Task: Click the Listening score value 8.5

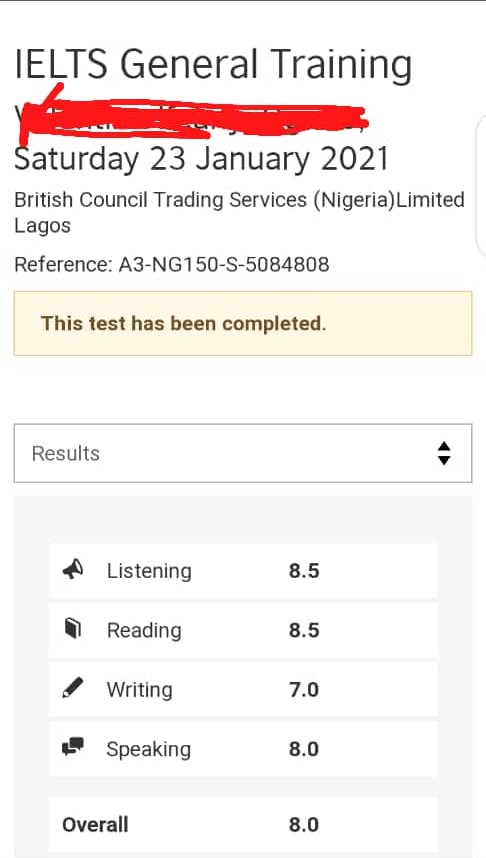Action: [304, 571]
